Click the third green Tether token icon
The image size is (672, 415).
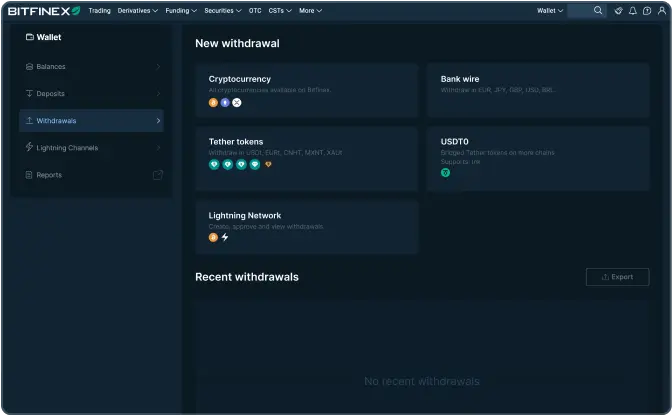click(241, 164)
